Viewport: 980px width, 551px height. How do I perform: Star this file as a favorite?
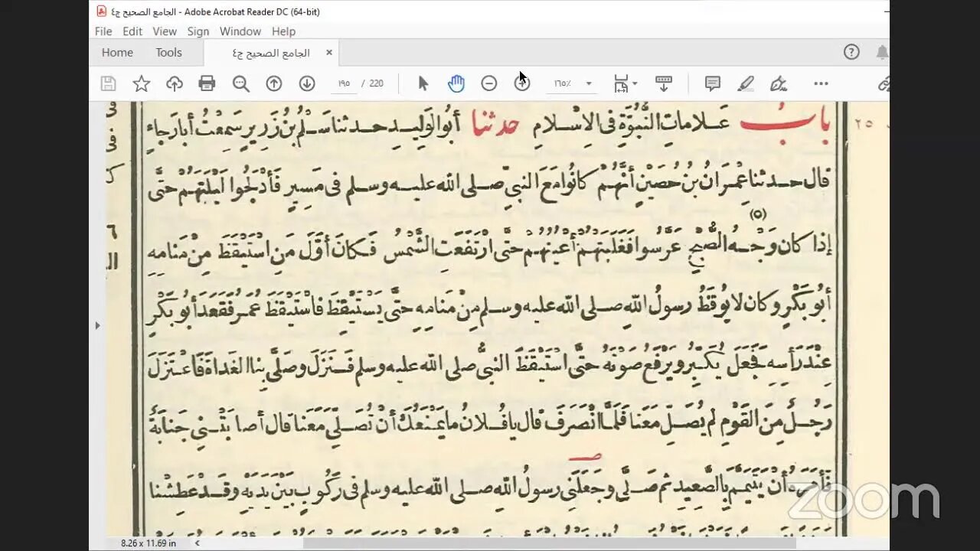point(142,83)
